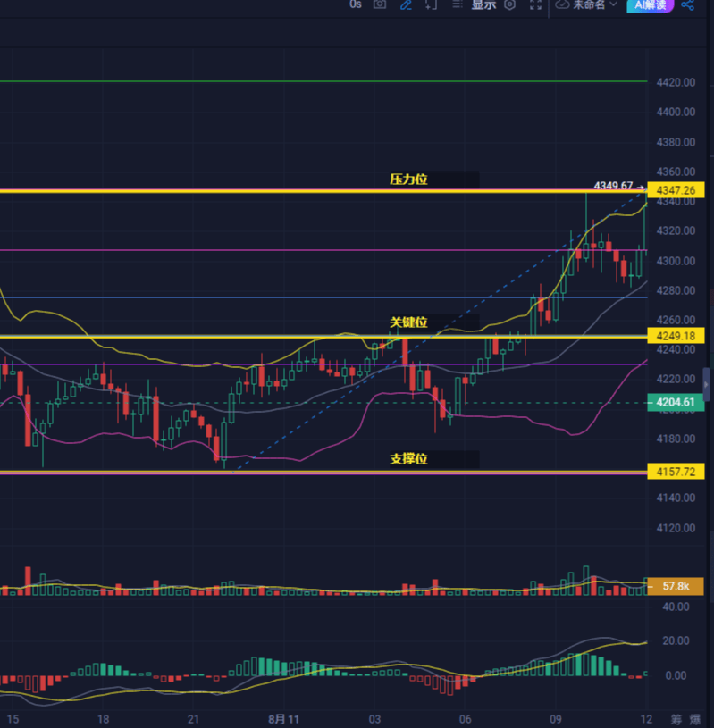The image size is (714, 728).
Task: Open the list lines icon left of 显示
Action: tap(458, 4)
